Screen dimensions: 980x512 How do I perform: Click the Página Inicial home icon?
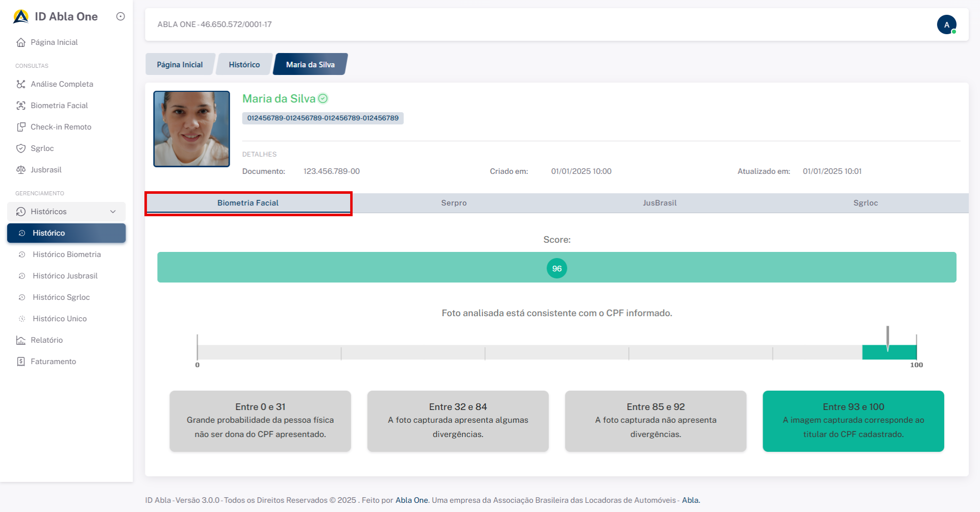coord(21,42)
